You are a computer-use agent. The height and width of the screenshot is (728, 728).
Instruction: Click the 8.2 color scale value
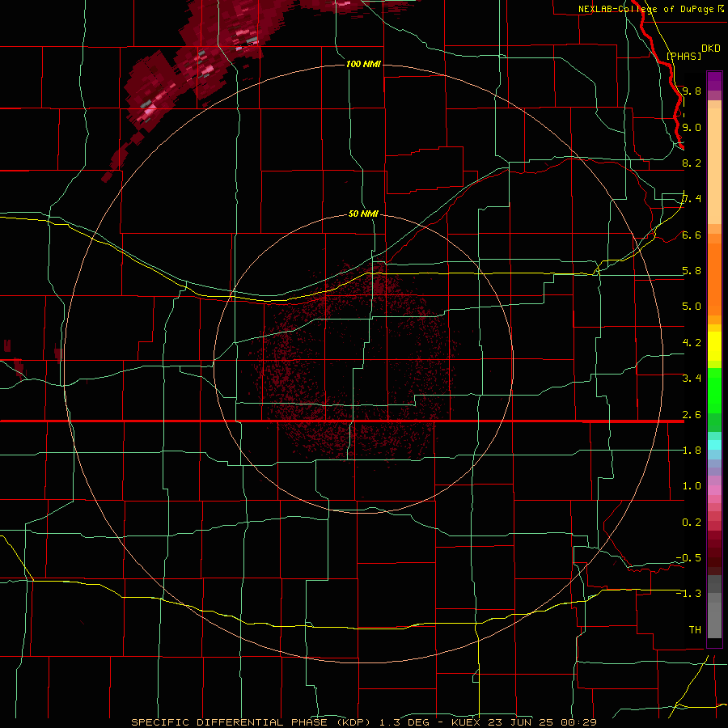[692, 163]
